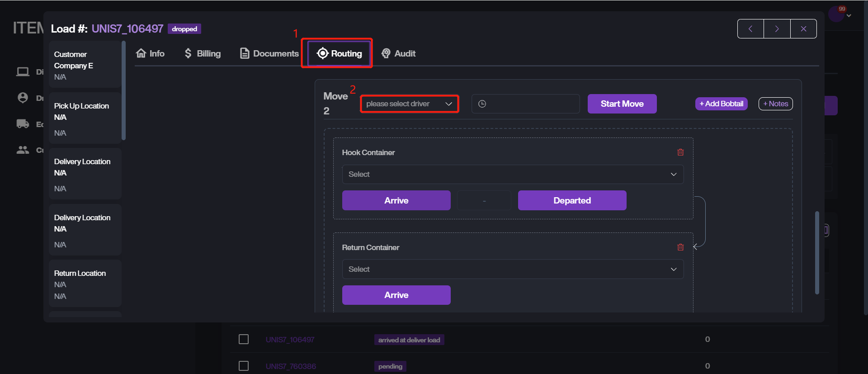Expand the Hook Container Select dropdown

coord(513,175)
